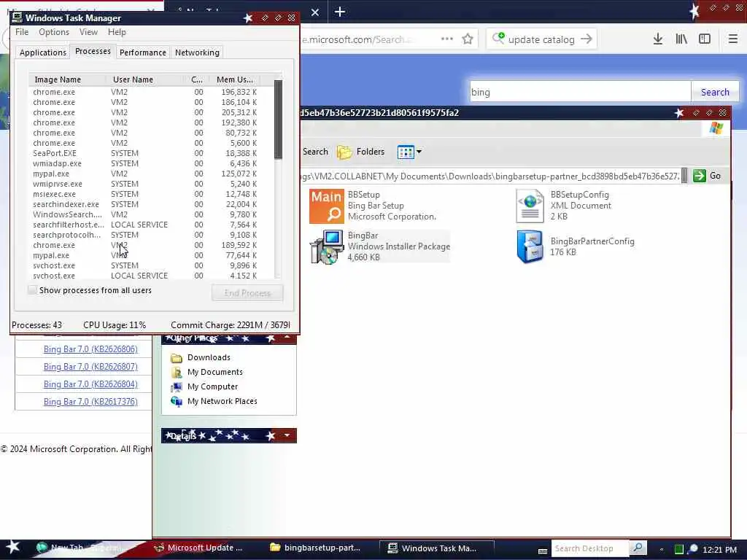Open the Help menu in Task Manager
Screen dimensions: 747x560
pos(117,32)
